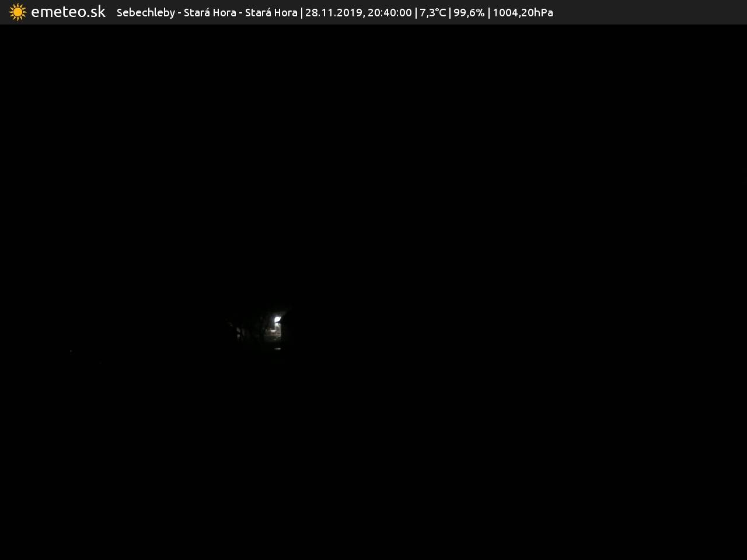Click the first Stará Hora label

[210, 13]
